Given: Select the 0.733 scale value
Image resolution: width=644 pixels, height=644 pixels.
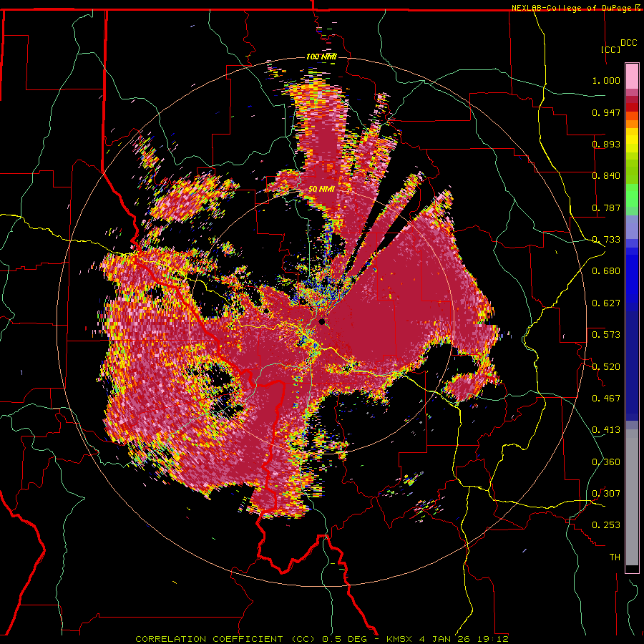Looking at the screenshot, I should tap(606, 240).
